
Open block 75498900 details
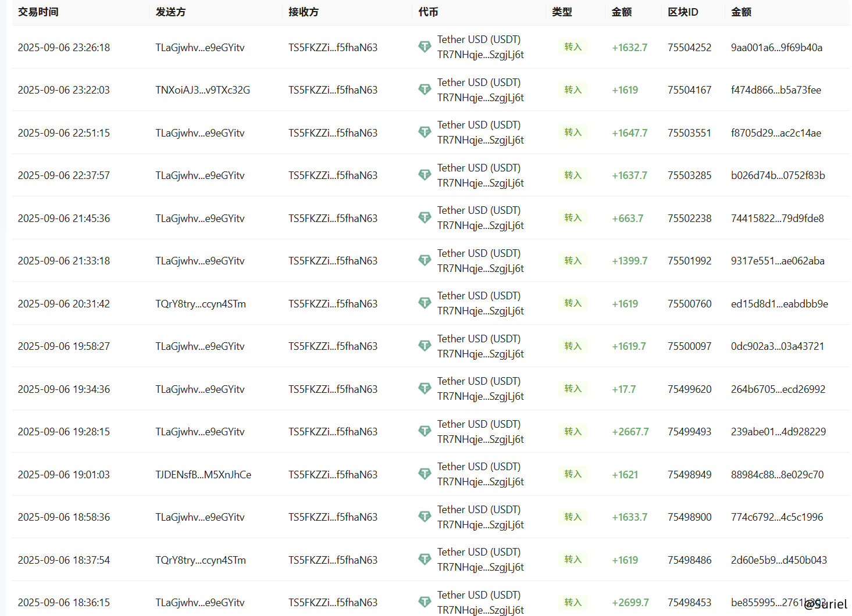(689, 517)
